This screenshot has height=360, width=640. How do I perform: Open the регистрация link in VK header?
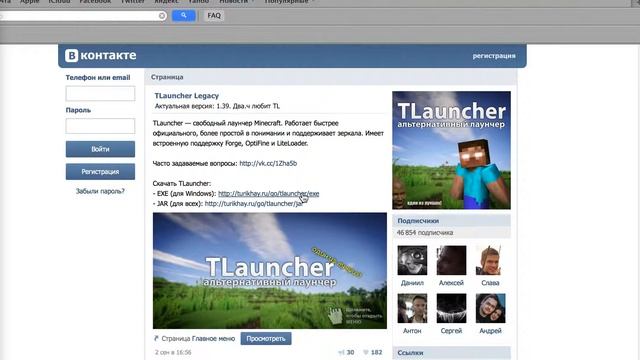coord(494,56)
